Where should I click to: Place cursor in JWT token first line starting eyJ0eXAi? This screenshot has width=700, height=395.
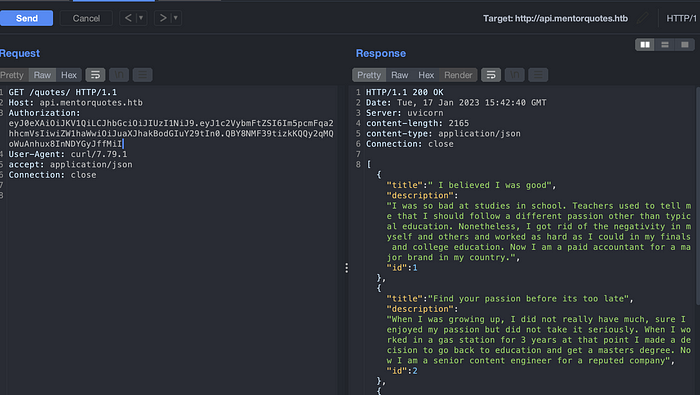pos(171,123)
